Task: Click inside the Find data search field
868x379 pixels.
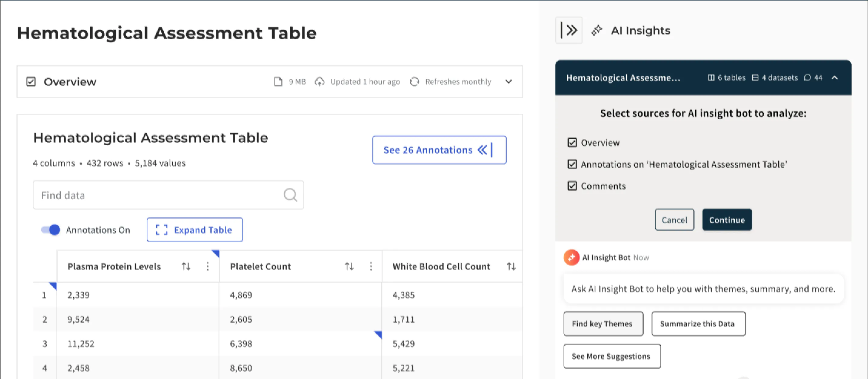Action: (x=135, y=195)
